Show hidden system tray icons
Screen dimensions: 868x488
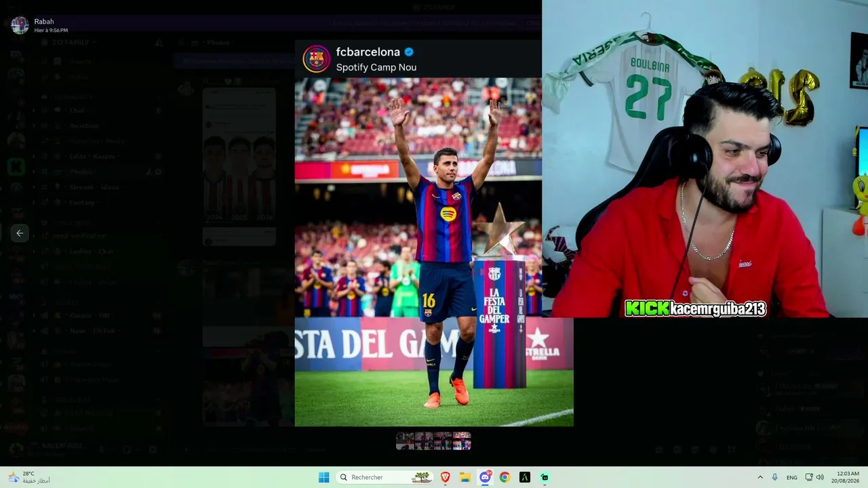(760, 477)
